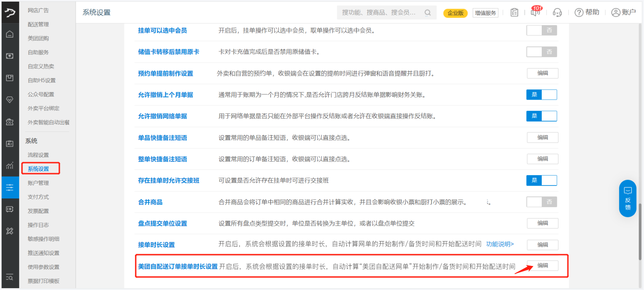Open the wrench tools icon in left rail
Image resolution: width=644 pixels, height=290 pixels.
coord(10,231)
